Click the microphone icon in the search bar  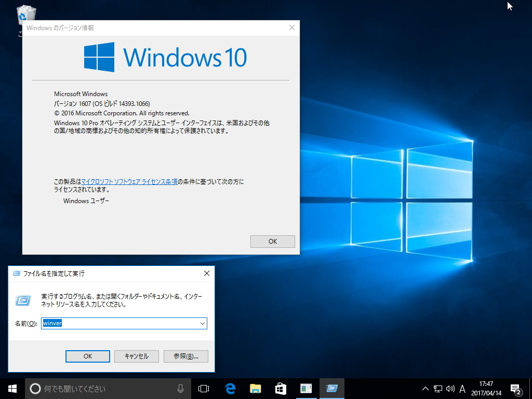pyautogui.click(x=180, y=388)
